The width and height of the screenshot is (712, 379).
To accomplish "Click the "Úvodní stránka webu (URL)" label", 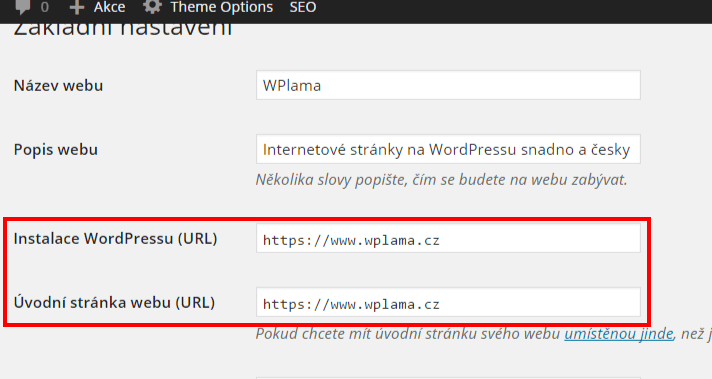I will click(114, 302).
